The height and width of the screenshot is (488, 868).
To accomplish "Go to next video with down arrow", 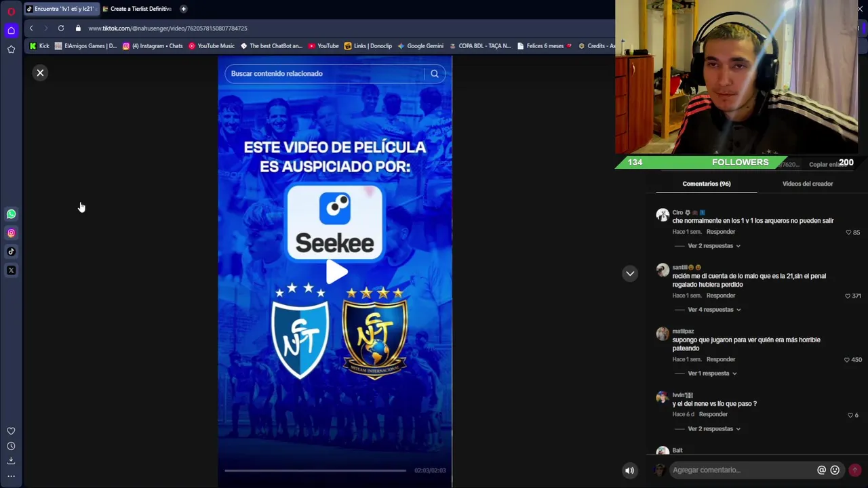I will point(630,273).
